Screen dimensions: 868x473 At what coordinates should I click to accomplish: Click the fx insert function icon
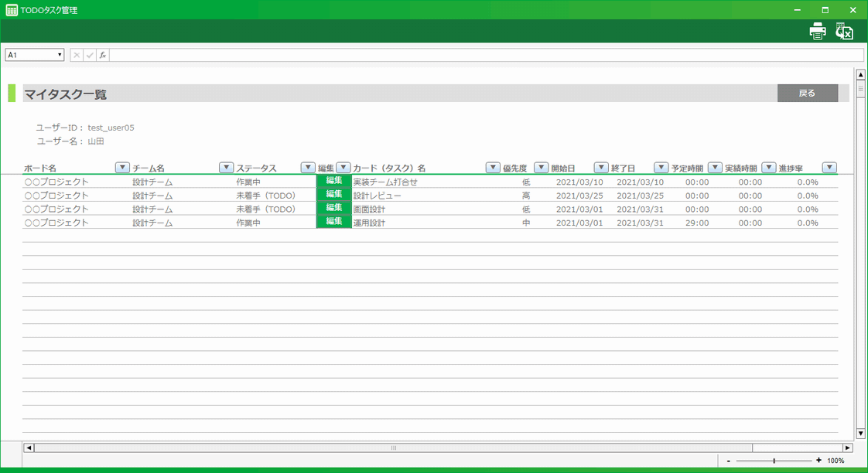[x=103, y=55]
